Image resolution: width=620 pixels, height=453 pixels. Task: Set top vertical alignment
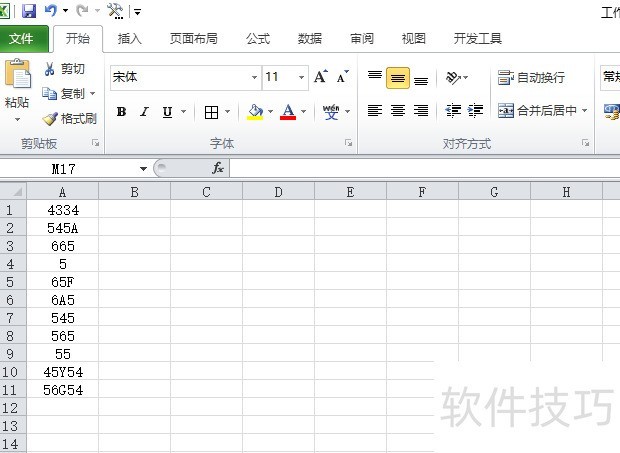pos(375,77)
